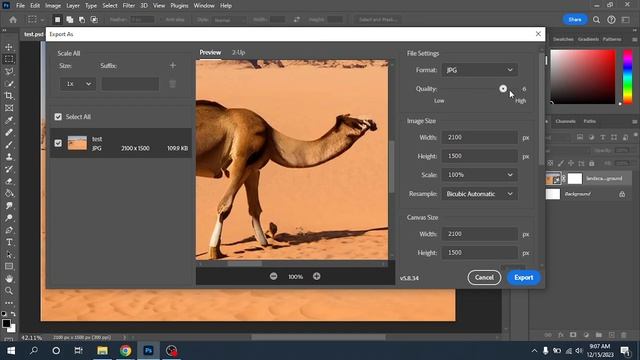The width and height of the screenshot is (640, 360).
Task: Click the color picker gradient field
Action: pos(583,77)
